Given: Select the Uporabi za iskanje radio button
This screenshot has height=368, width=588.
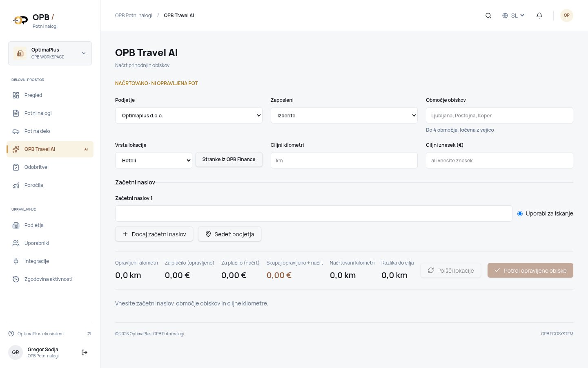Looking at the screenshot, I should (520, 213).
